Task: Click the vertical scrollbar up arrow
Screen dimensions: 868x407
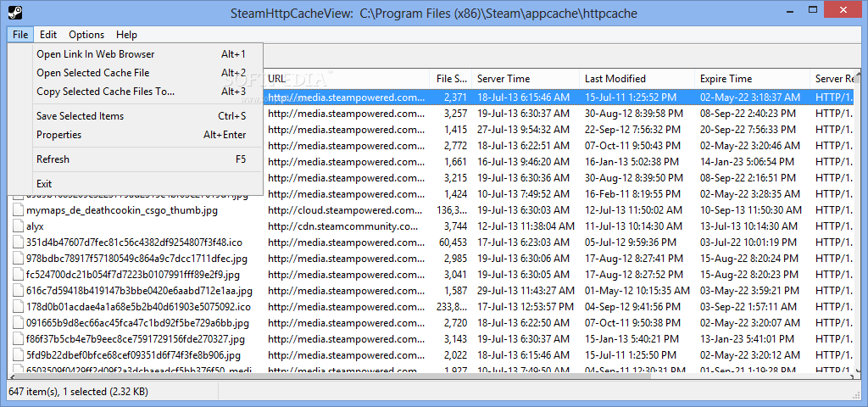Action: pos(858,75)
